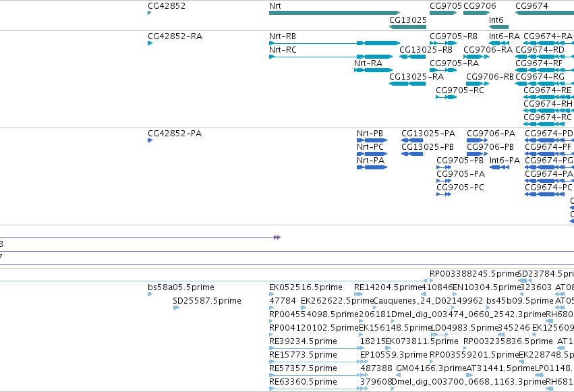Click the CG13025-RB transcript label
The height and width of the screenshot is (392, 574).
click(426, 50)
